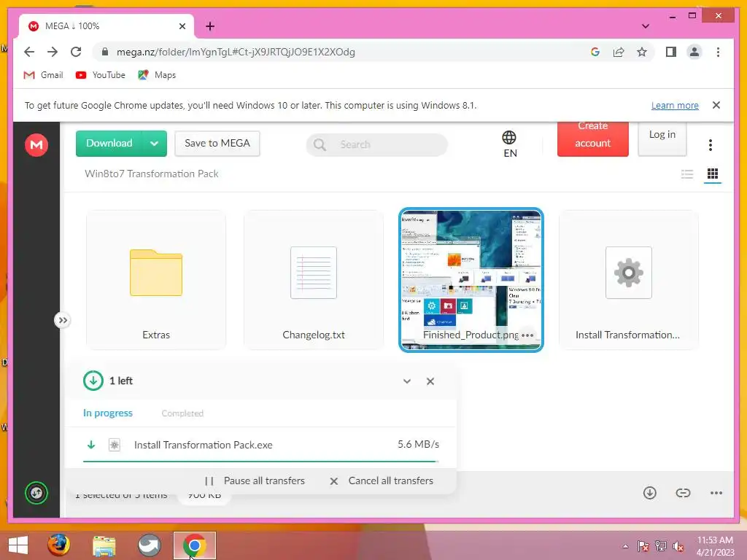Dismiss the Chrome update notification bar
This screenshot has height=560, width=747.
pos(716,105)
